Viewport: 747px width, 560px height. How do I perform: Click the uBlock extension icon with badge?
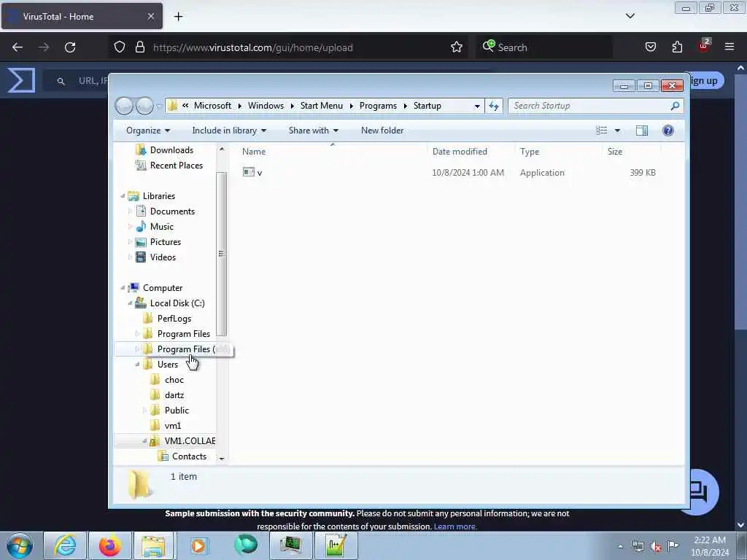click(704, 46)
